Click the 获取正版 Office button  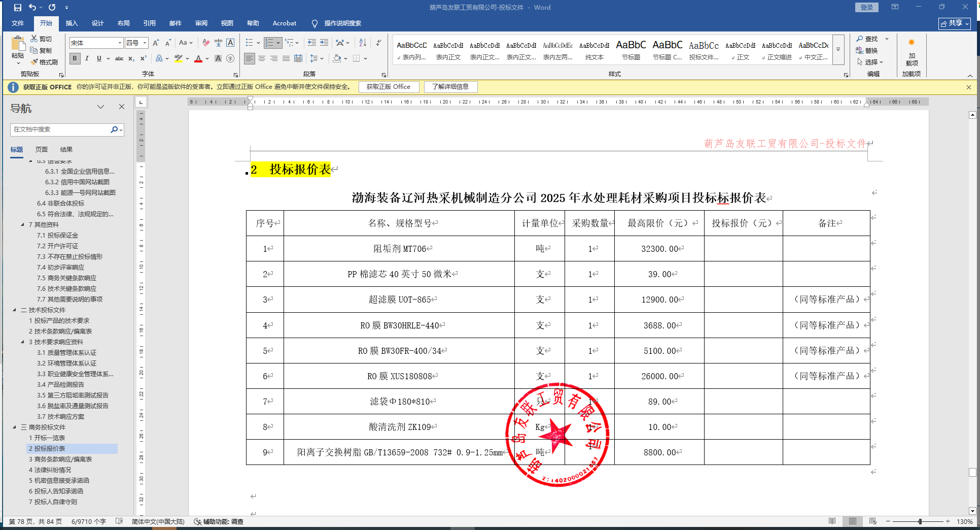389,87
